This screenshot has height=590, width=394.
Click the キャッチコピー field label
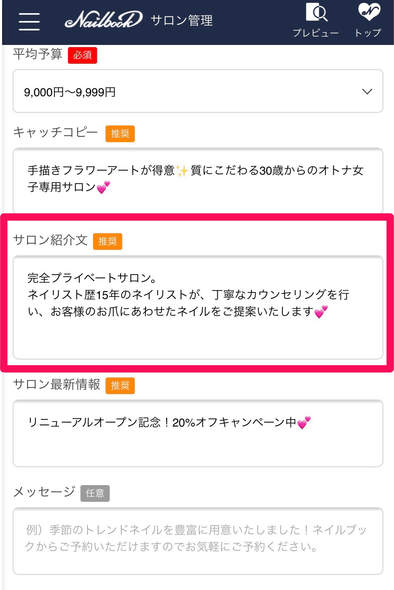tap(55, 132)
